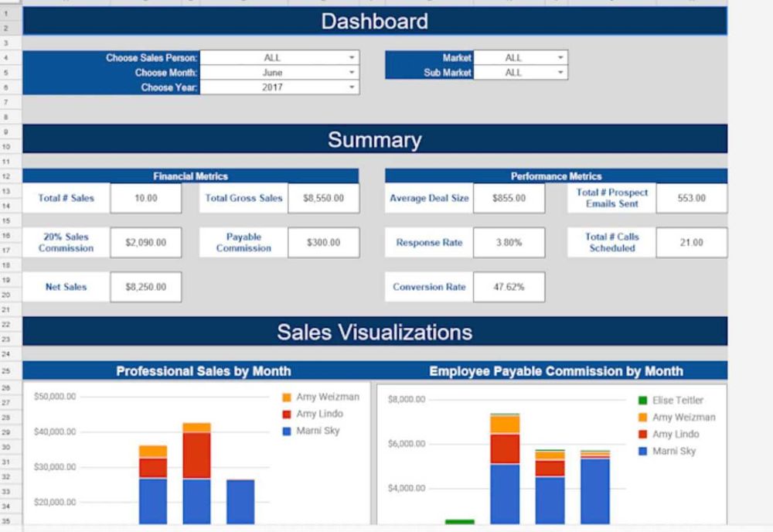Select Response Rate value 3.80%
773x532 pixels.
pos(509,243)
